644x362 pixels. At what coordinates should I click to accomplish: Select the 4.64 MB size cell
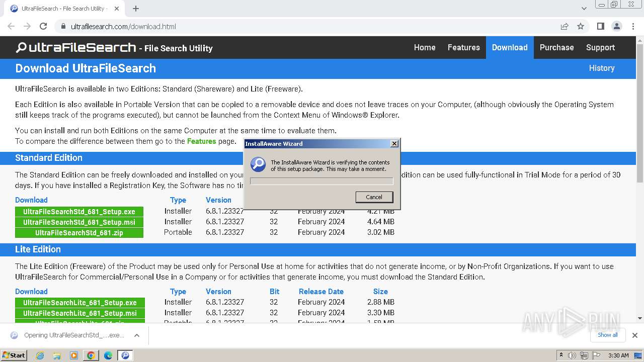381,222
